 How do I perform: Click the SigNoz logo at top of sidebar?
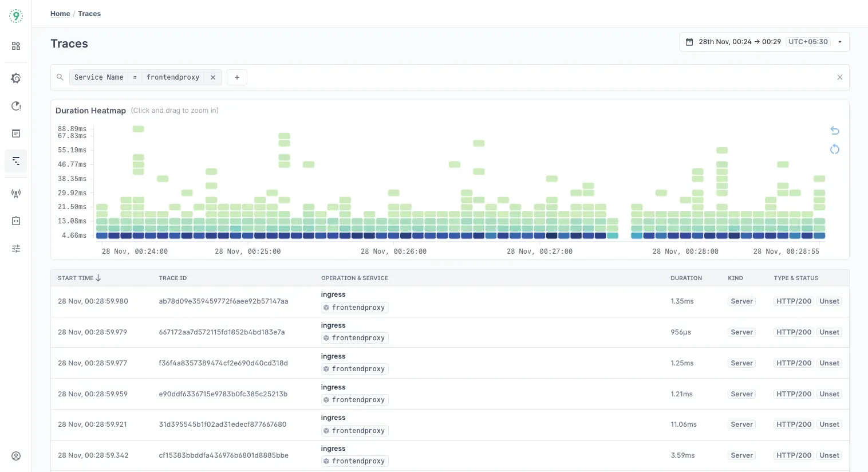[15, 15]
